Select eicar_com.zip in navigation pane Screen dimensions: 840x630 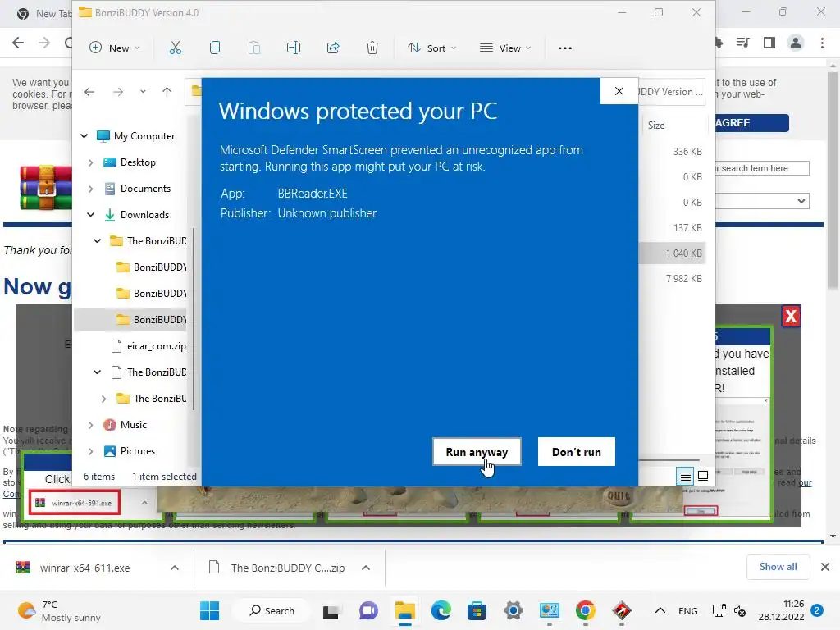[x=156, y=346]
